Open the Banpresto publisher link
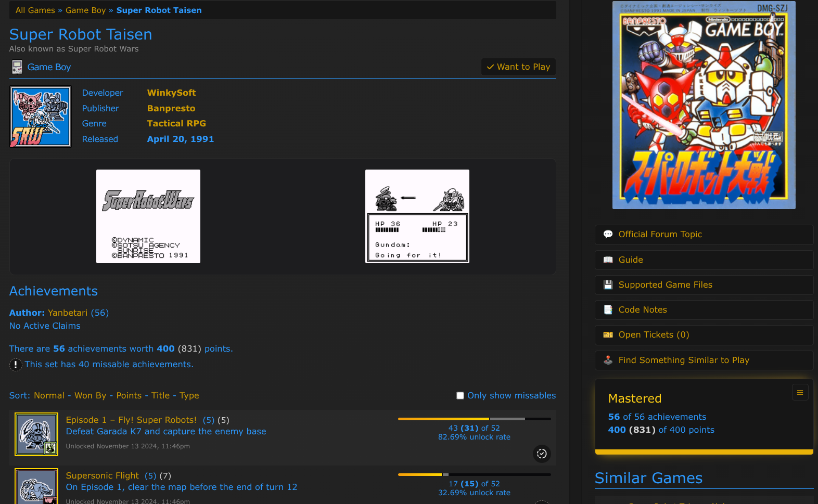The image size is (818, 504). [171, 108]
